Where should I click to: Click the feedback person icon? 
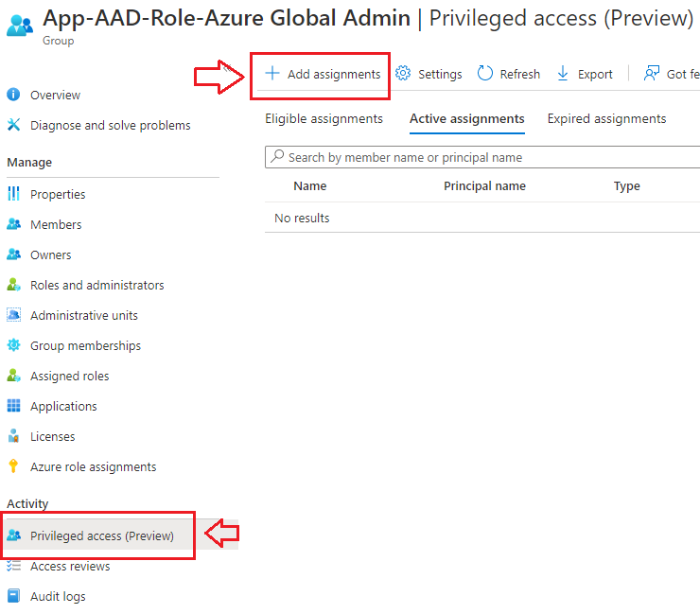tap(652, 73)
